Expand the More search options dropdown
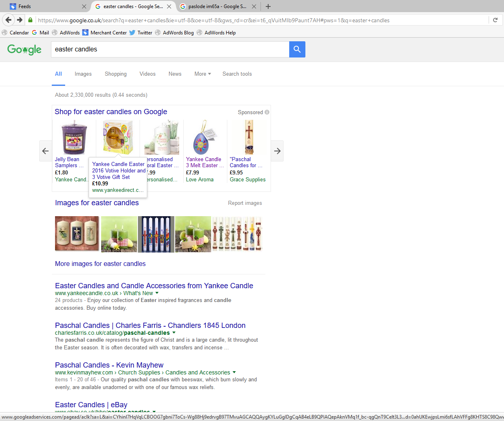 [203, 74]
